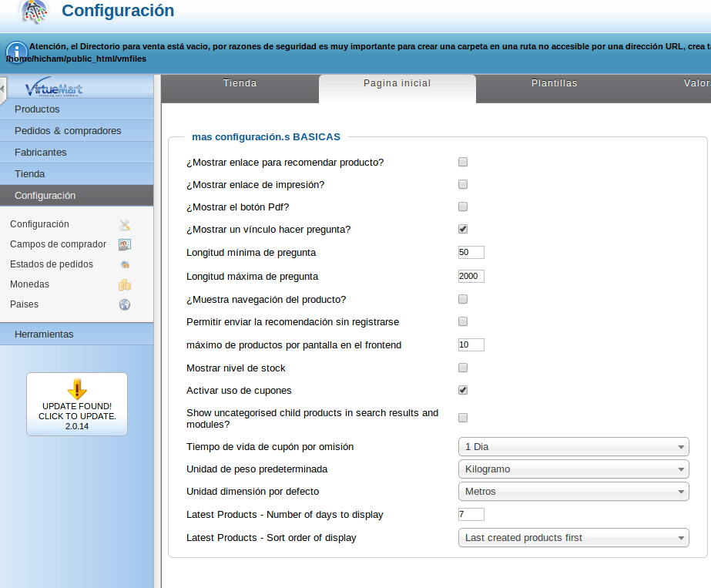This screenshot has width=711, height=588.
Task: Click the info icon in warning banner
Action: coord(17,52)
